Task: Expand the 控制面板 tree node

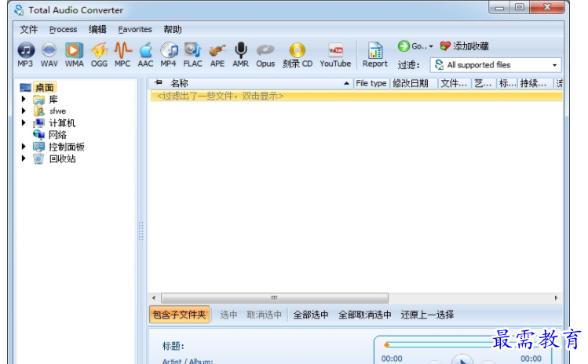Action: pos(24,146)
